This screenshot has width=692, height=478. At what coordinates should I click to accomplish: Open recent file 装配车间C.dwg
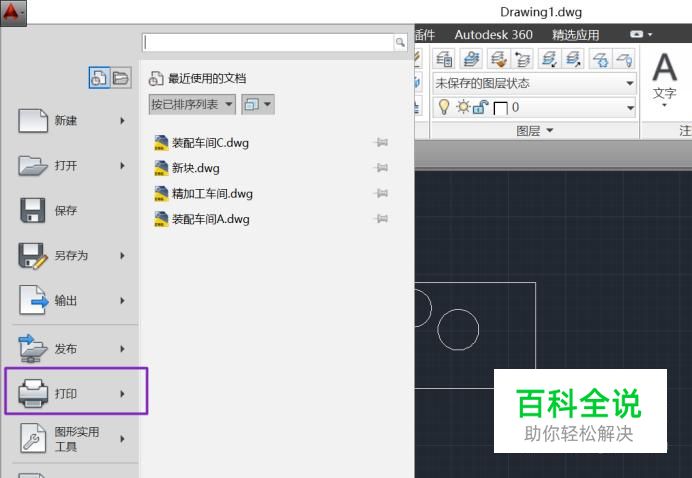tap(202, 143)
